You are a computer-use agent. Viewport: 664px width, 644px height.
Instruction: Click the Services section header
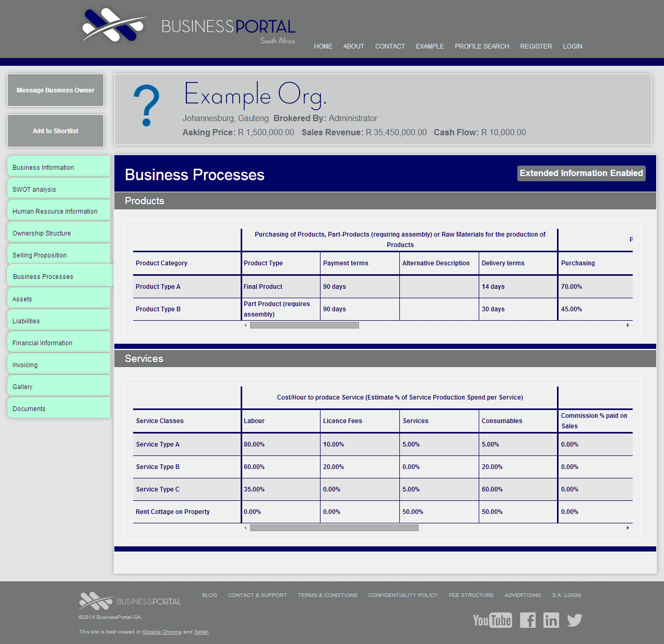point(385,358)
